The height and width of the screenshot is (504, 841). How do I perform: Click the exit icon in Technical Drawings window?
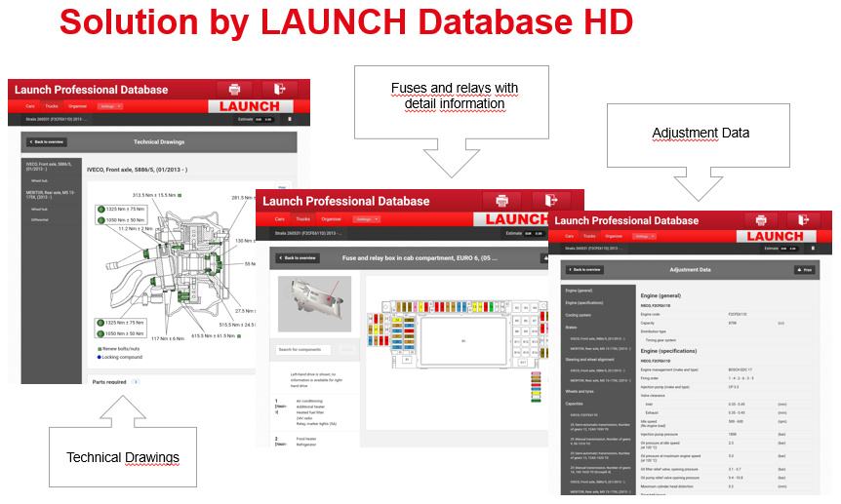pyautogui.click(x=279, y=89)
